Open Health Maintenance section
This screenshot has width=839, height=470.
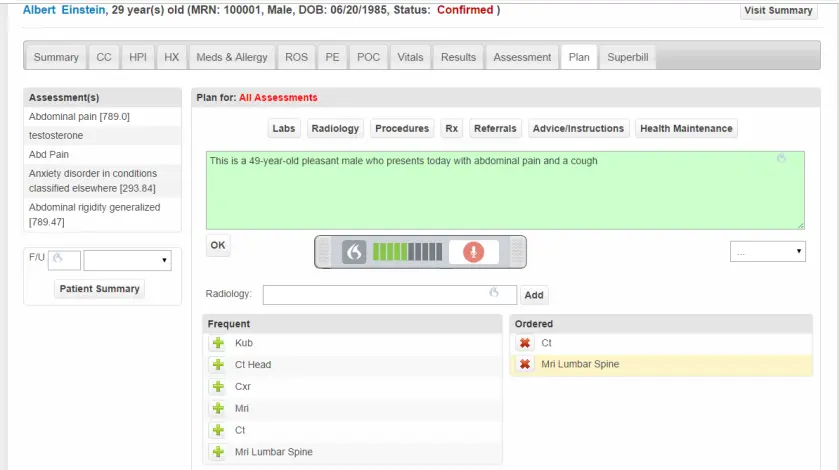[686, 128]
